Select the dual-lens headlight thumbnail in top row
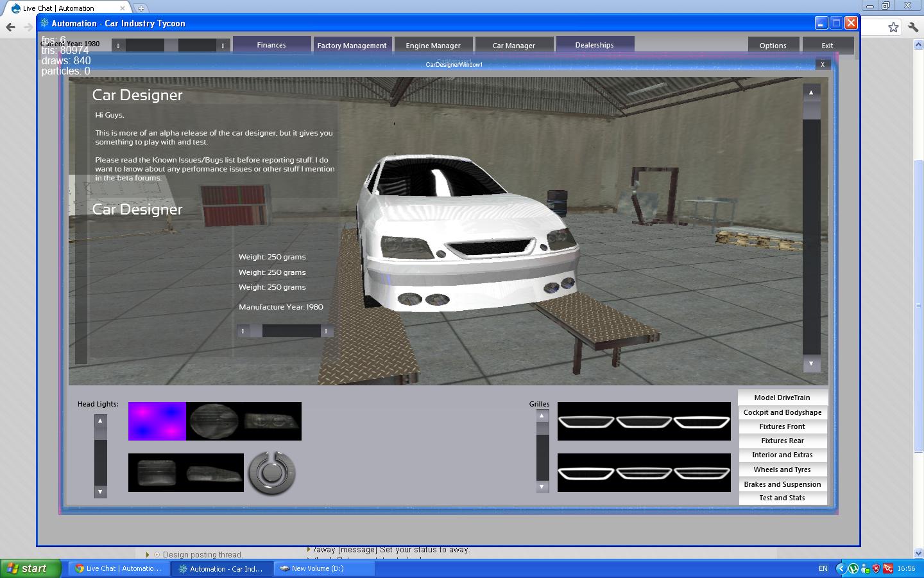The height and width of the screenshot is (578, 924). [273, 421]
